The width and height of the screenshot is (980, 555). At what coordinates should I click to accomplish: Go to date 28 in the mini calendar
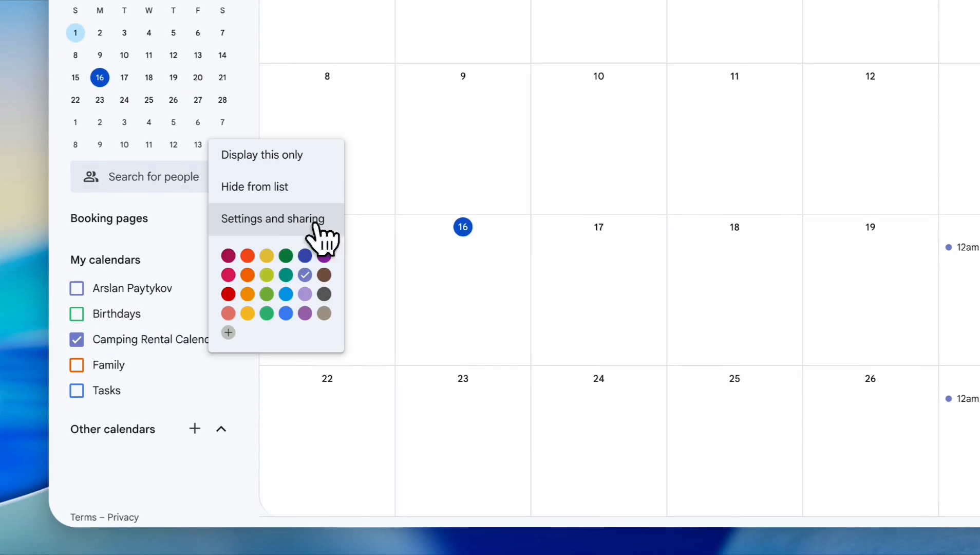(x=222, y=100)
